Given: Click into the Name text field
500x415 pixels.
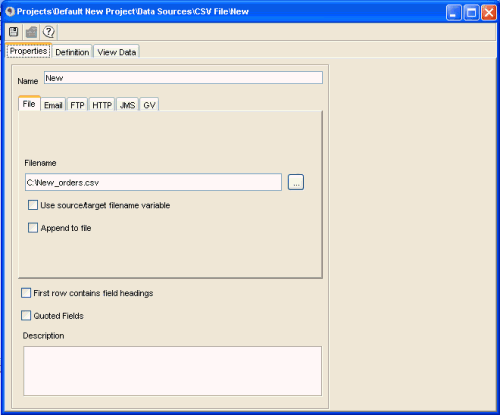Looking at the screenshot, I should coord(183,78).
